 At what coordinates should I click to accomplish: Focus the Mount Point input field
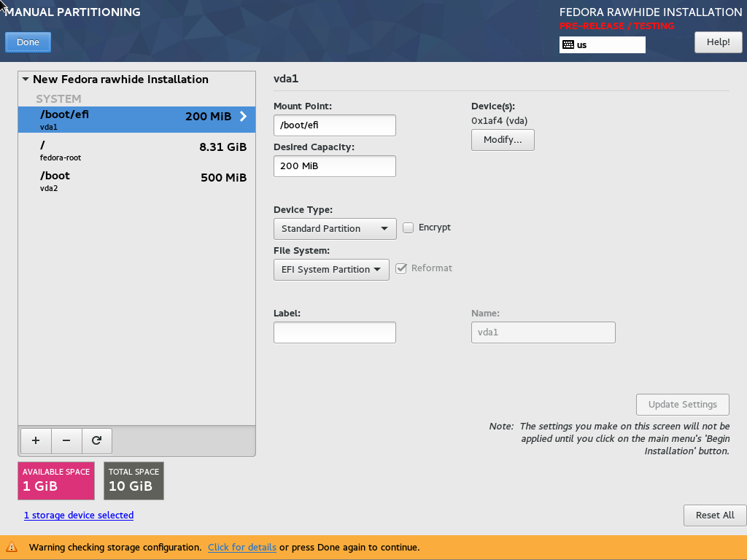[335, 125]
